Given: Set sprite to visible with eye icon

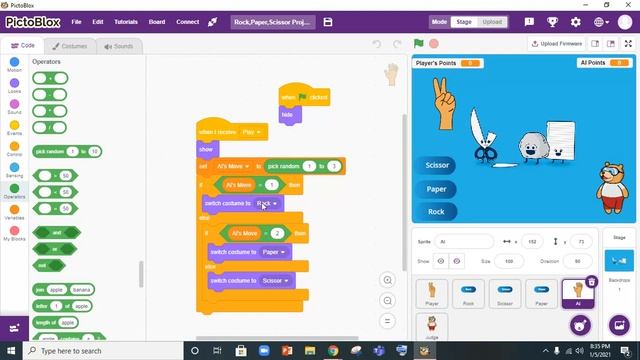Looking at the screenshot, I should tap(441, 261).
